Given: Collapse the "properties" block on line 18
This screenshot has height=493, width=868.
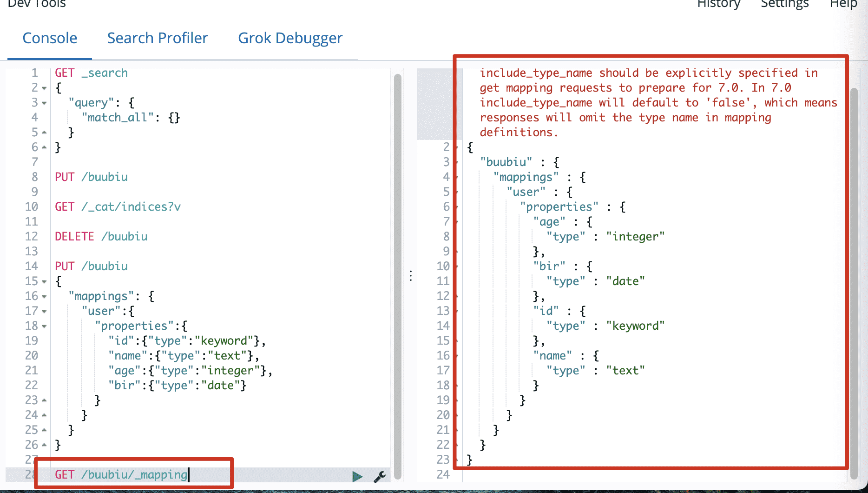Looking at the screenshot, I should click(44, 326).
